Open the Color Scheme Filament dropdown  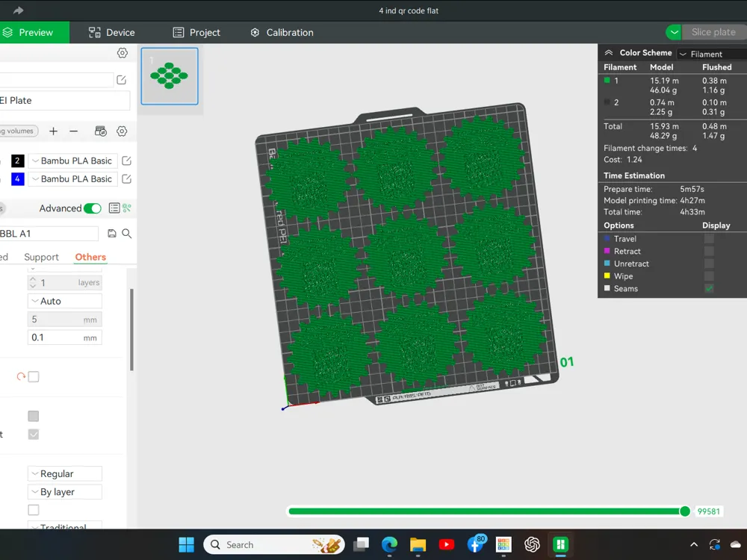click(x=712, y=54)
